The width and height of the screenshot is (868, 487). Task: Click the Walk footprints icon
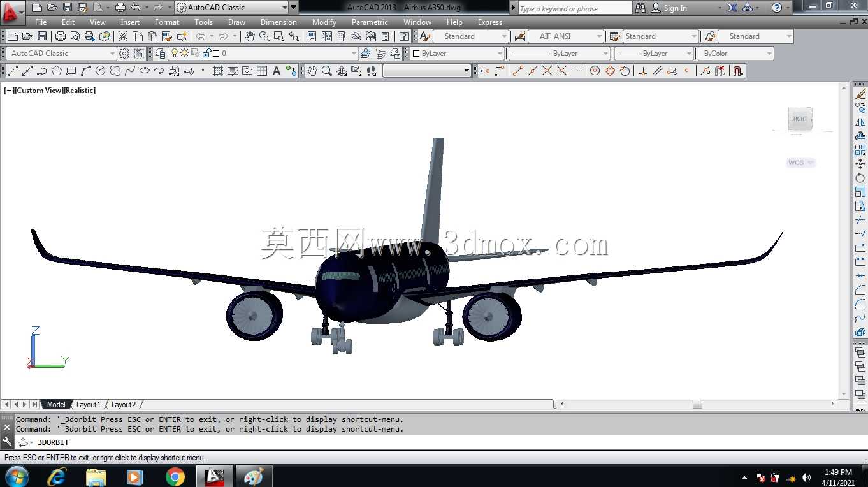click(372, 71)
